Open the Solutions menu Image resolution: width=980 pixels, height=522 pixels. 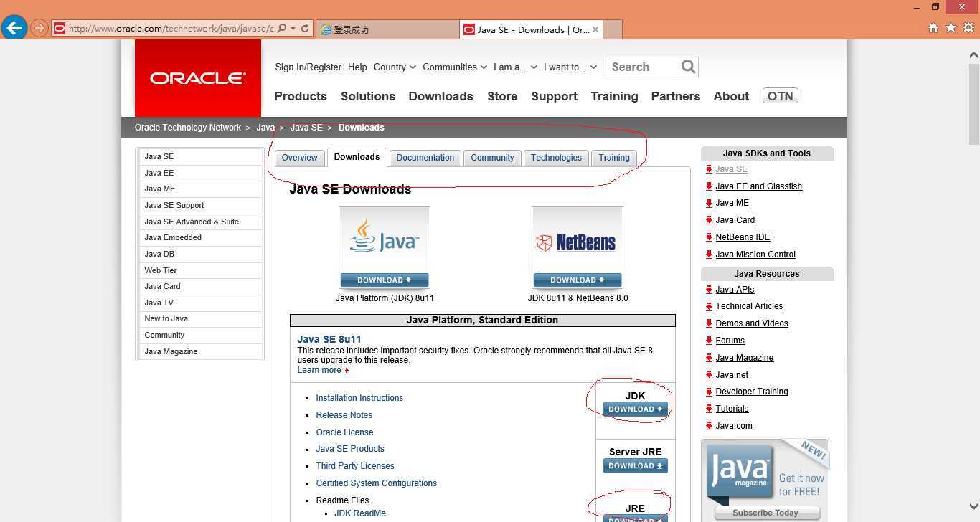click(x=368, y=96)
